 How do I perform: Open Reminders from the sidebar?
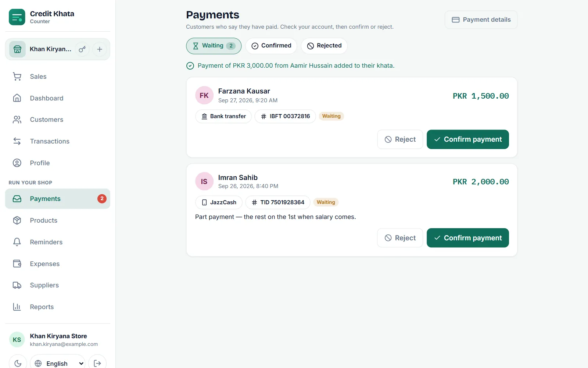pos(58,242)
